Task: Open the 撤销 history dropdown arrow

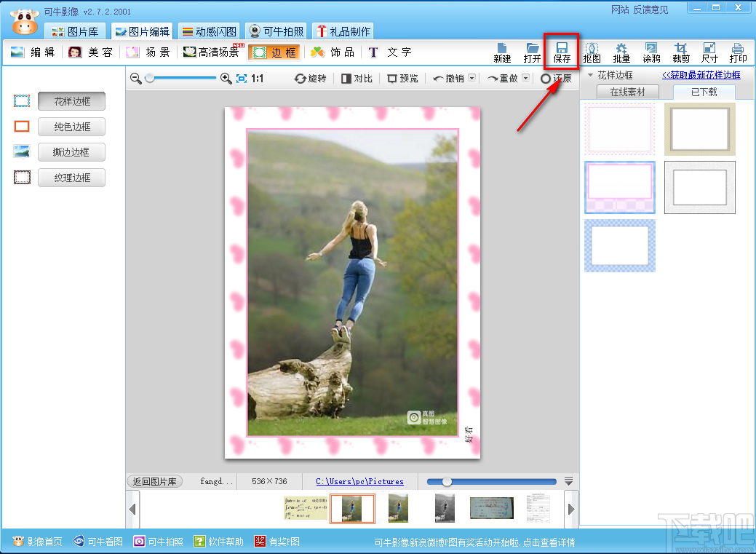Action: coord(472,78)
